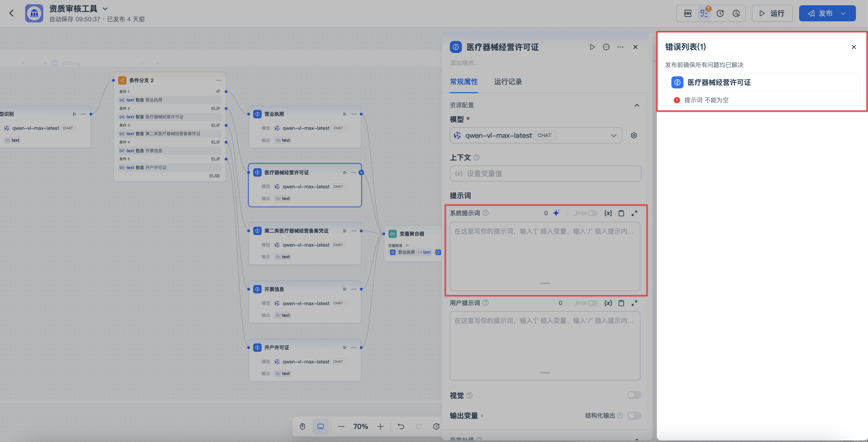This screenshot has width=868, height=442.
Task: Click the 上下文 set variable field
Action: [545, 173]
